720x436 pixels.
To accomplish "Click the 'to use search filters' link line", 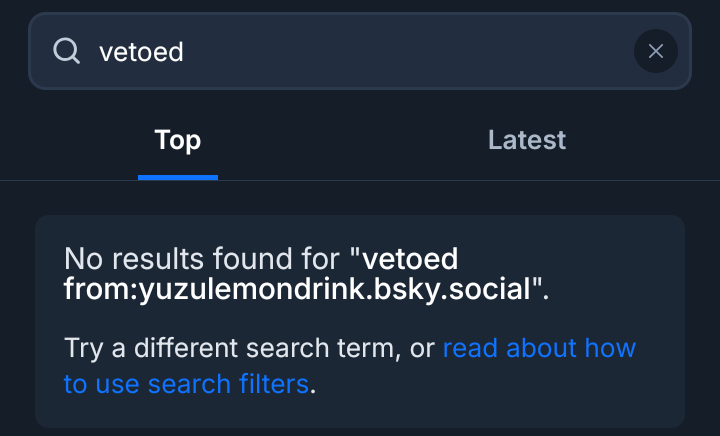I will [x=186, y=383].
